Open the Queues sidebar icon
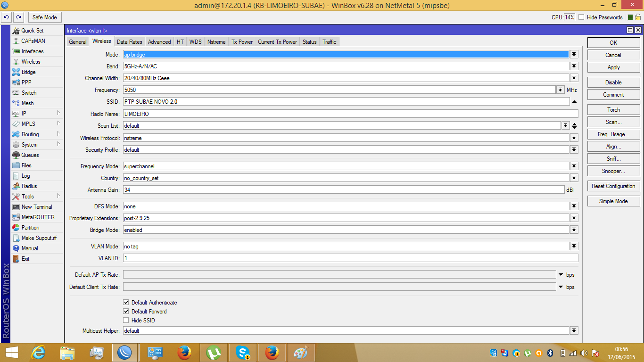 click(16, 155)
